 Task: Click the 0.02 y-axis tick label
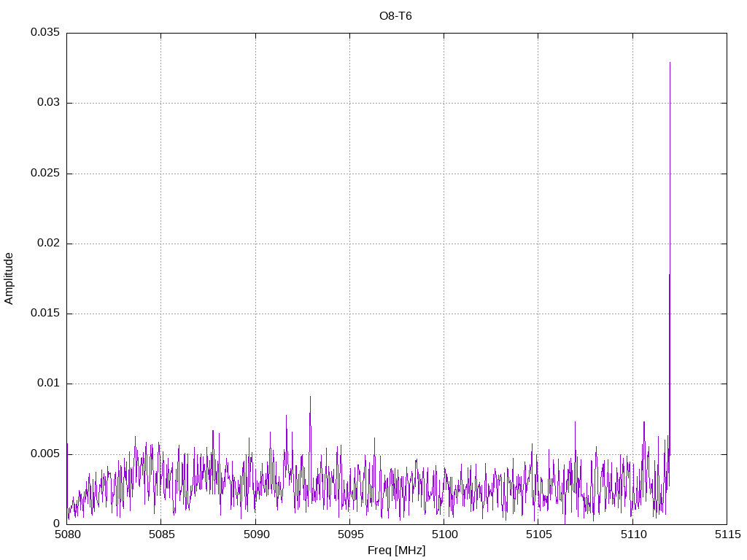(47, 244)
